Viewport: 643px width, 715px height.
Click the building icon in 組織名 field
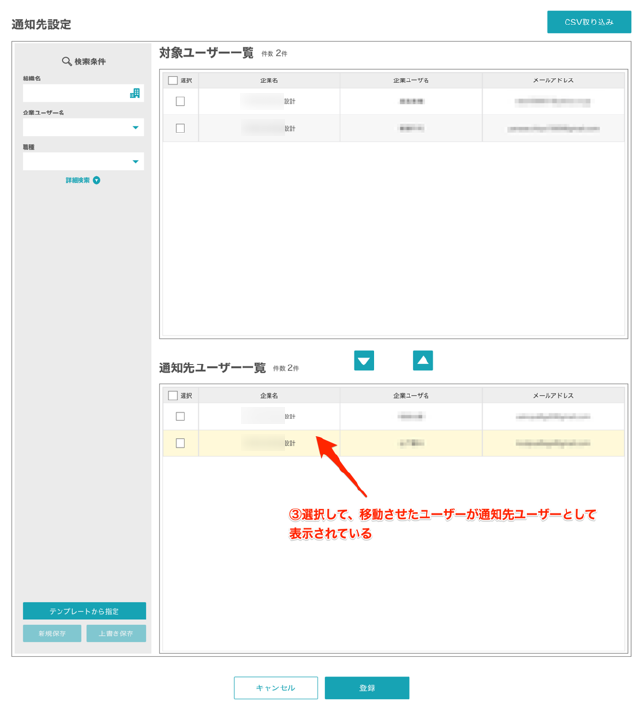tap(135, 93)
